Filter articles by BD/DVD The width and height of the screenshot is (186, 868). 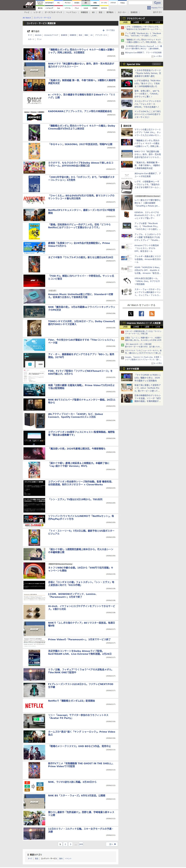[38, 35]
